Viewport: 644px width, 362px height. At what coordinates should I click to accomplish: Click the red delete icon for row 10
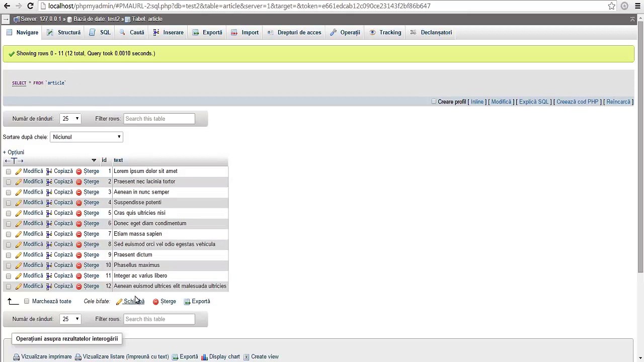[x=78, y=265]
